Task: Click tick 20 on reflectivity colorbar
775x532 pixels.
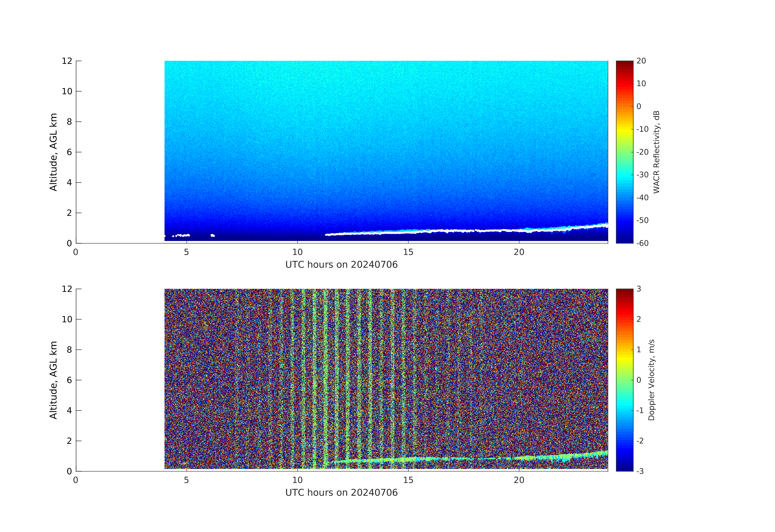Action: [x=641, y=61]
